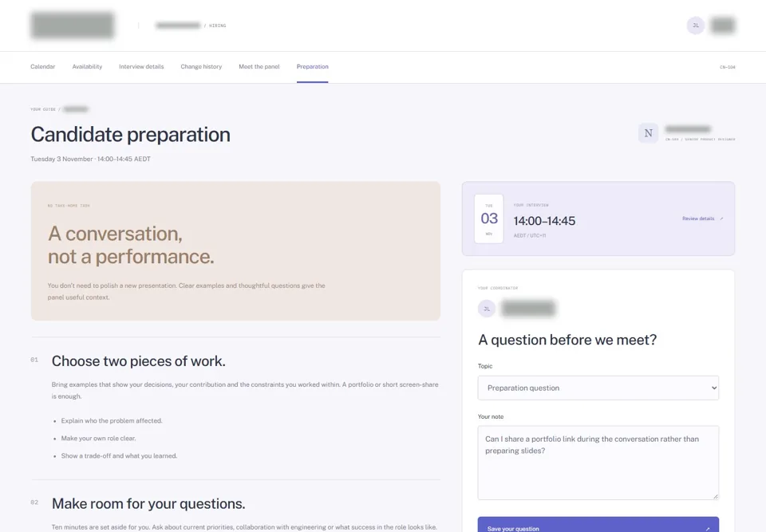This screenshot has height=532, width=766.
Task: View the Change history tab
Action: [x=201, y=66]
